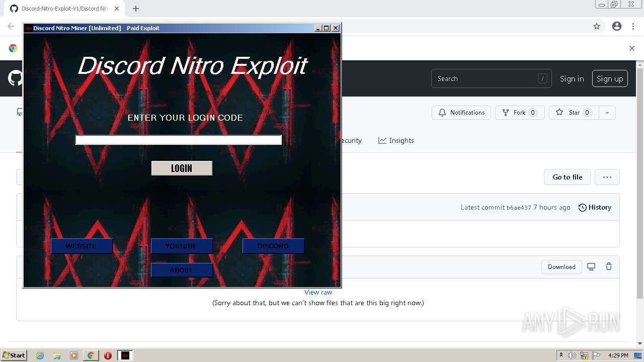
Task: Click the Chrome back arrow
Action: point(11,26)
